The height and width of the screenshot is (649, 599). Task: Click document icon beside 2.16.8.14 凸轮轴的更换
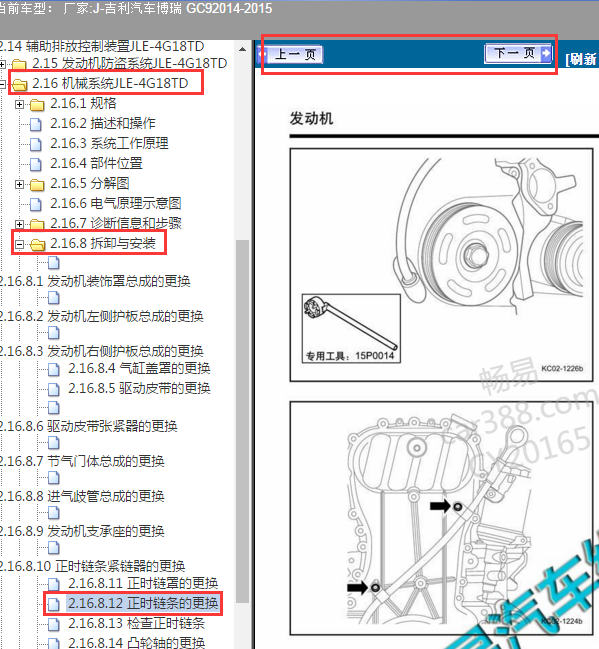click(x=53, y=644)
